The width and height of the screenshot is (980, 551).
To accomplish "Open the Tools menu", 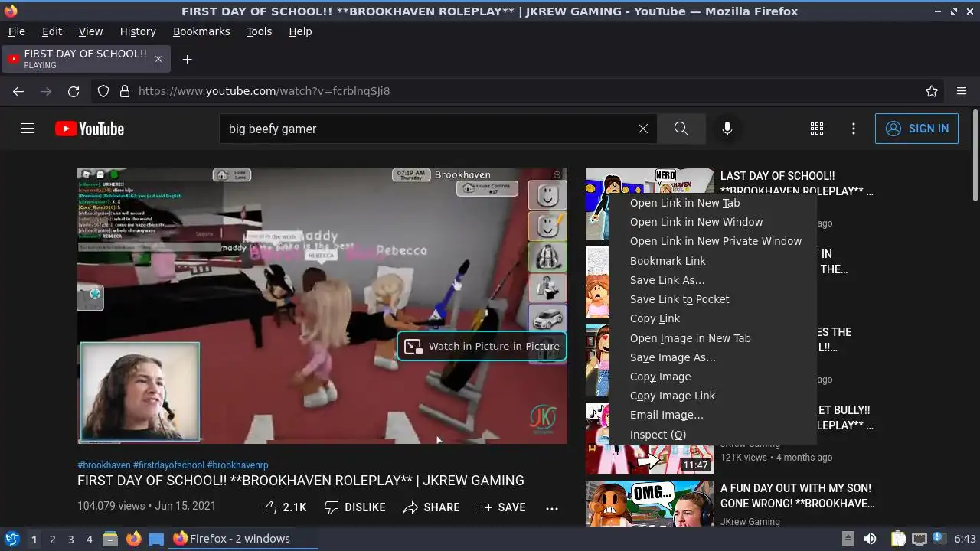I will pos(259,31).
